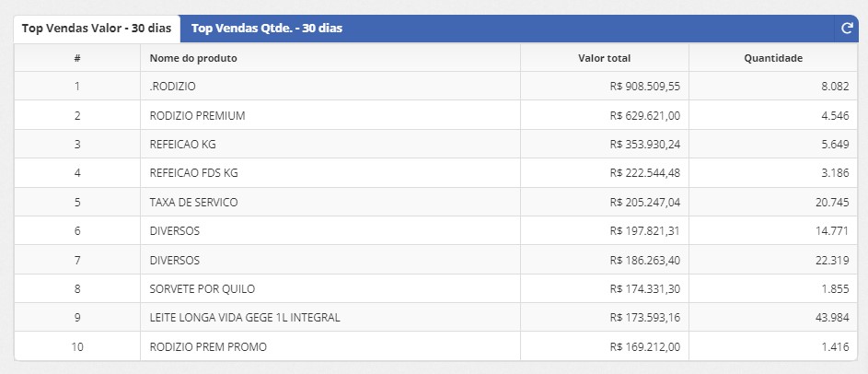Image resolution: width=868 pixels, height=374 pixels.
Task: Select the SORVETE POR QUILO product
Action: point(203,288)
